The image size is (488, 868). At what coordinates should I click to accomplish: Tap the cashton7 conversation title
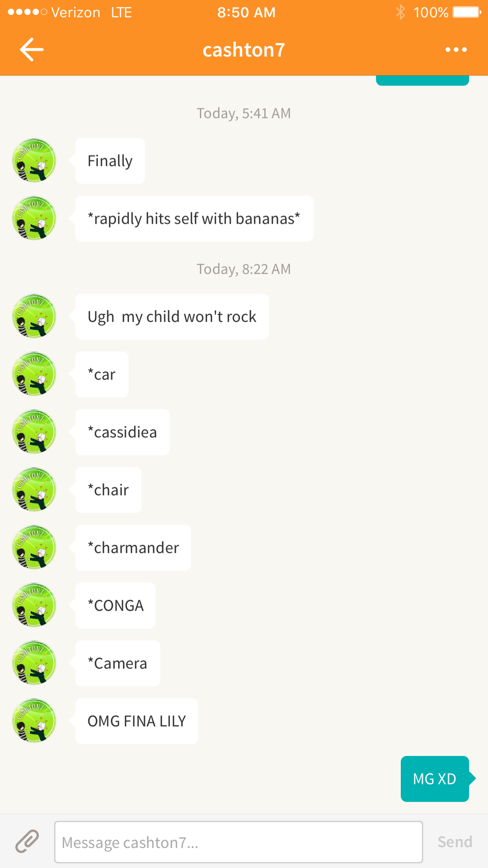click(244, 50)
